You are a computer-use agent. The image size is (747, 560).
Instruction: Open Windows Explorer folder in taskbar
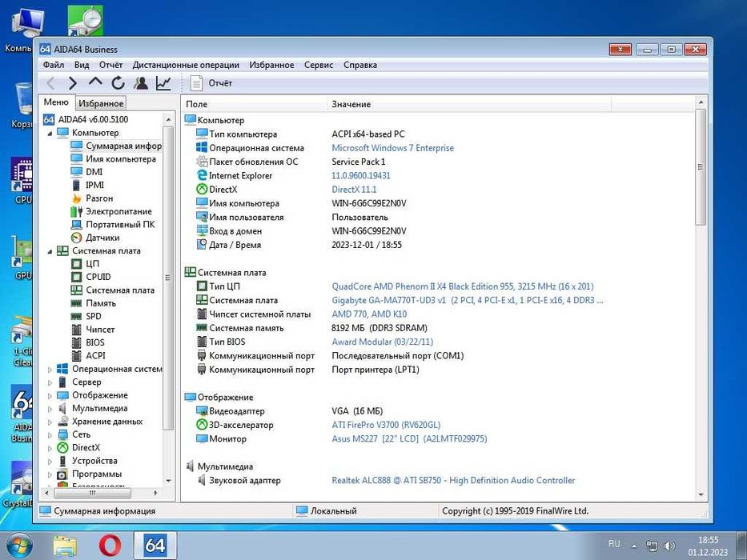tap(65, 546)
